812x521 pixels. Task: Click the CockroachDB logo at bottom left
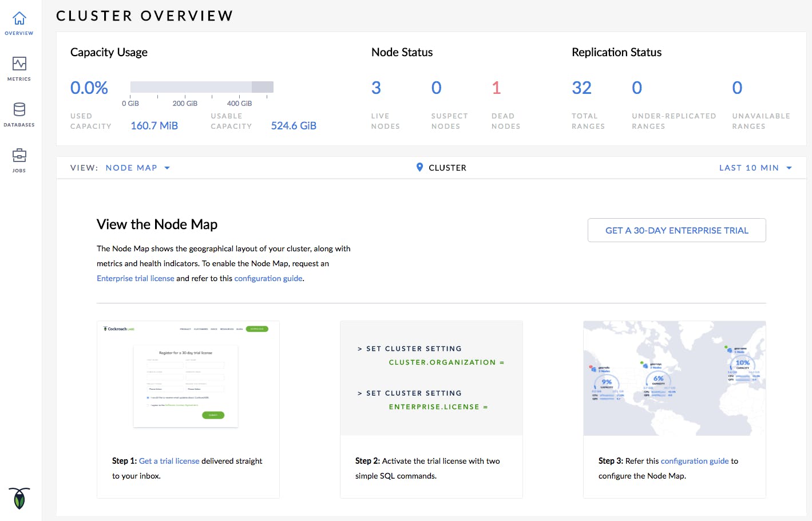coord(19,499)
